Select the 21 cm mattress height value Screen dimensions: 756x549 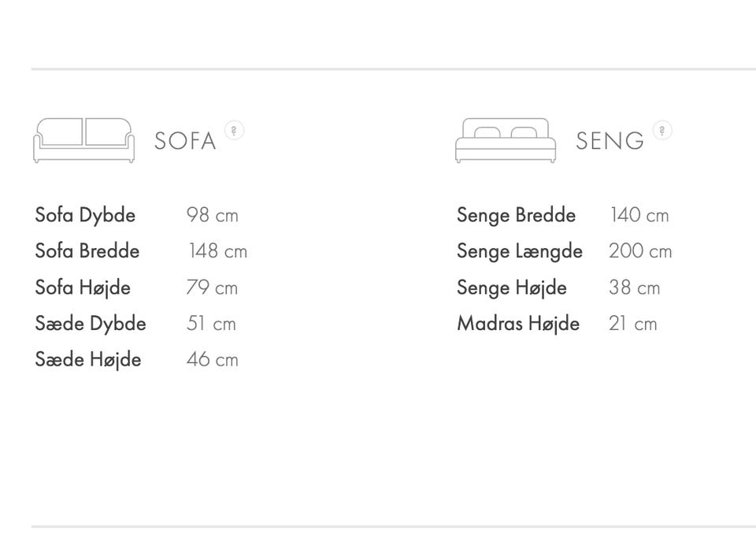click(x=632, y=324)
